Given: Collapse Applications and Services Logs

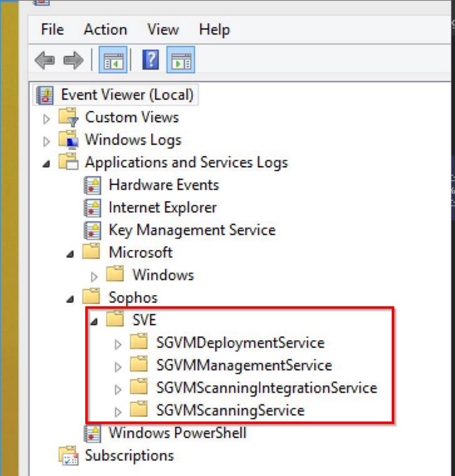Looking at the screenshot, I should [46, 164].
